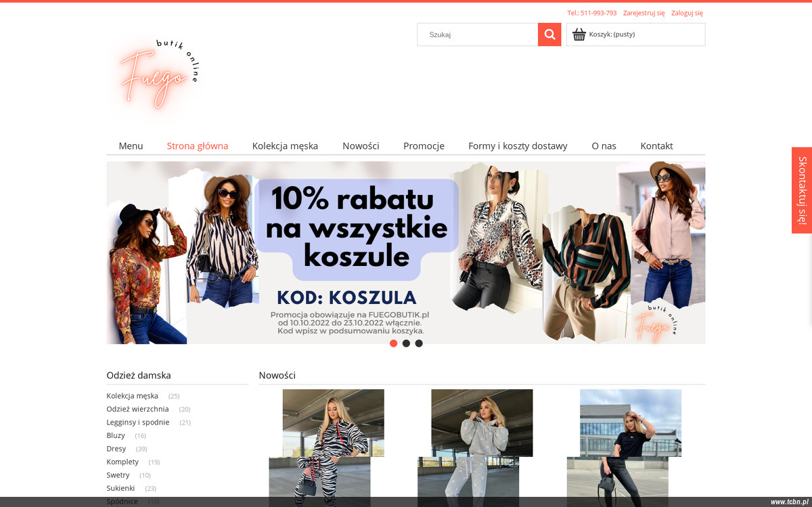Go to Strona główna tab
This screenshot has width=812, height=507.
(198, 146)
